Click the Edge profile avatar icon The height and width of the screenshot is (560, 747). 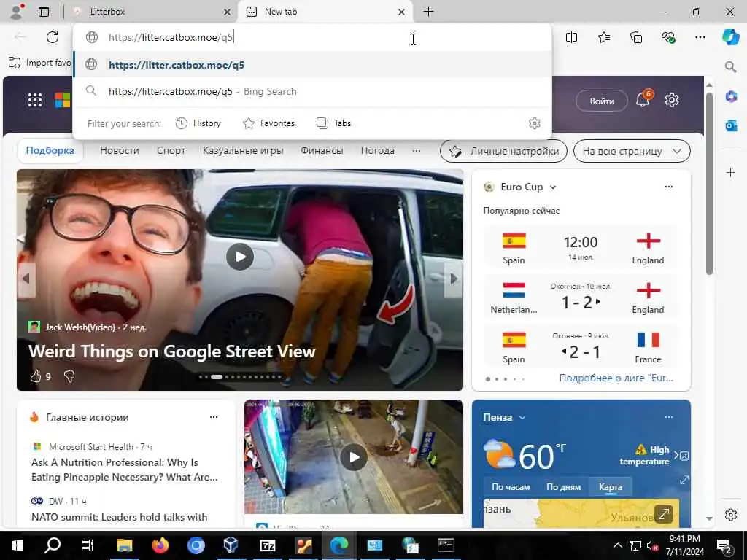click(17, 12)
